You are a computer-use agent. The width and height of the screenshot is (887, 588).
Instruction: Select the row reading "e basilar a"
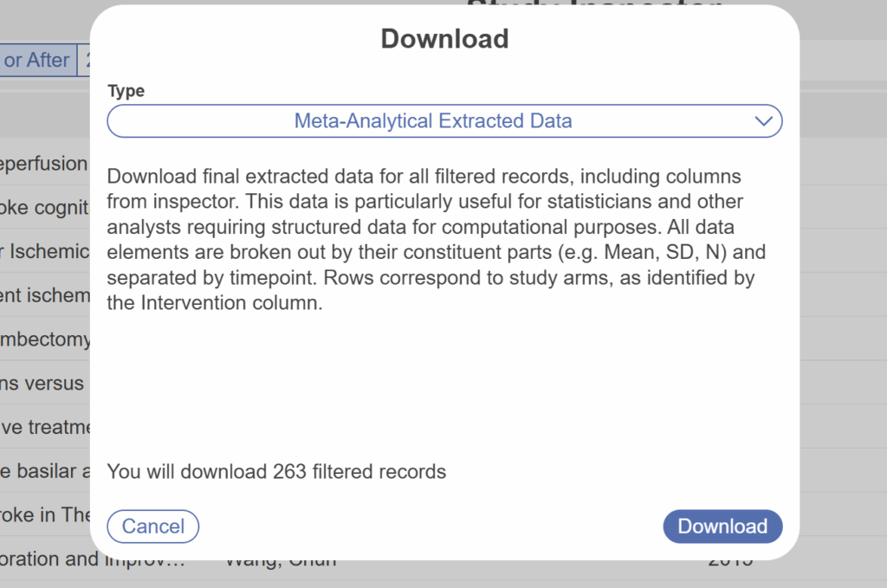(x=44, y=471)
